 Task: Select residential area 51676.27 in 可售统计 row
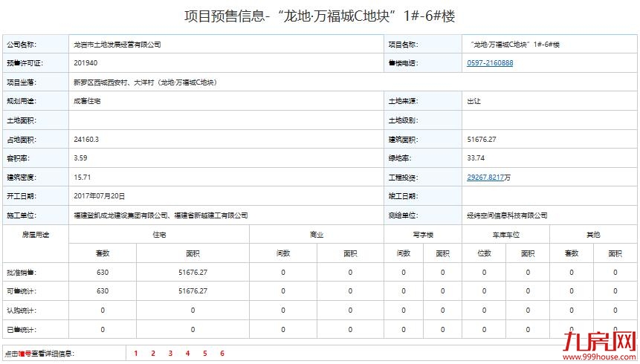point(193,291)
